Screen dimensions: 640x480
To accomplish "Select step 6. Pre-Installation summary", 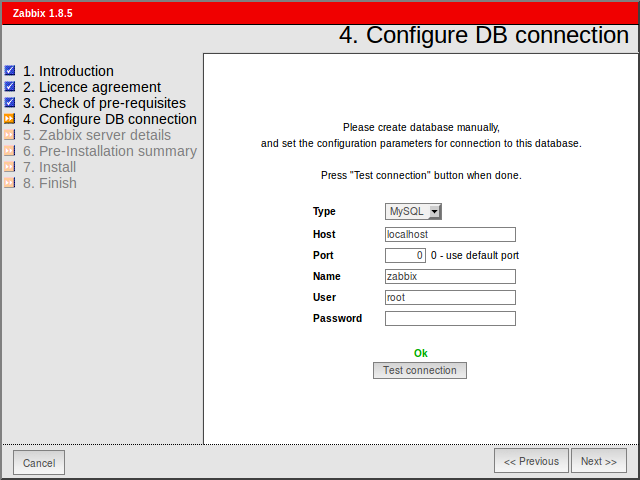I will click(110, 151).
